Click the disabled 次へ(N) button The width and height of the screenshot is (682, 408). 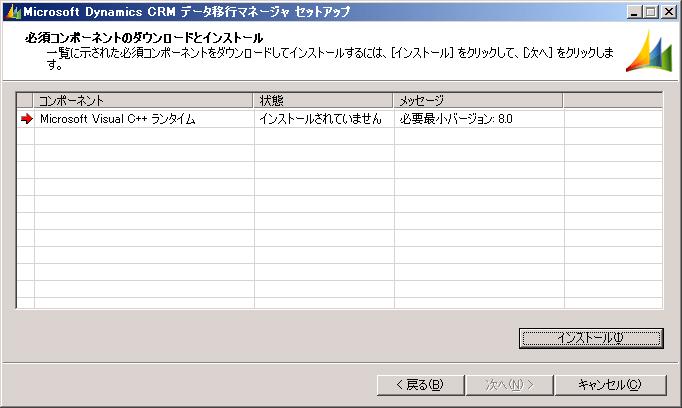[509, 385]
